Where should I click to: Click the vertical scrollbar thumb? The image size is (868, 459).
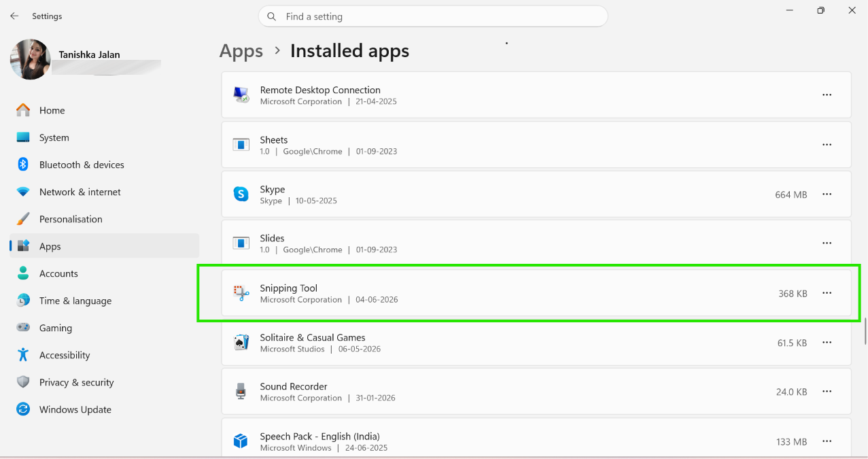(x=865, y=330)
